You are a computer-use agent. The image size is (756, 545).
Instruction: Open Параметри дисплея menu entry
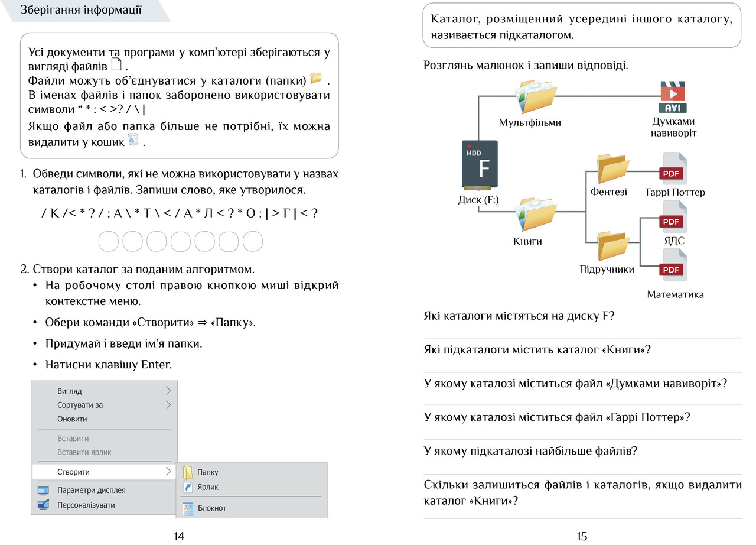tap(105, 491)
